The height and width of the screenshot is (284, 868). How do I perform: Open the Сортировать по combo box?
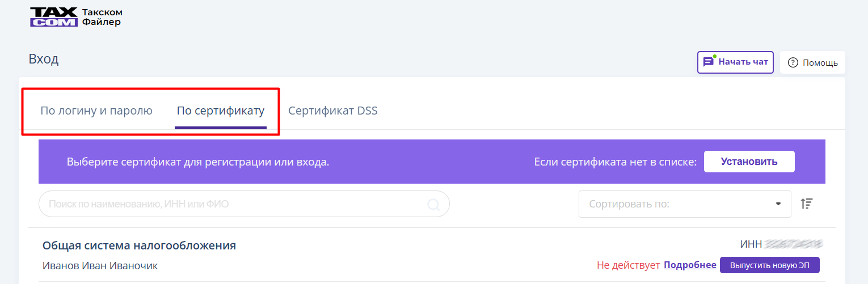tap(685, 204)
